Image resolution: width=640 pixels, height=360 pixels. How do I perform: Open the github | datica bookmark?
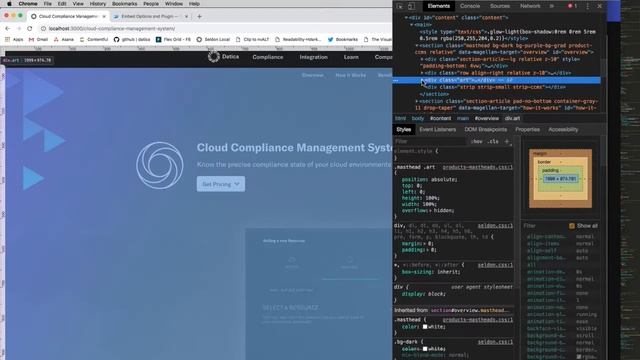click(x=132, y=40)
